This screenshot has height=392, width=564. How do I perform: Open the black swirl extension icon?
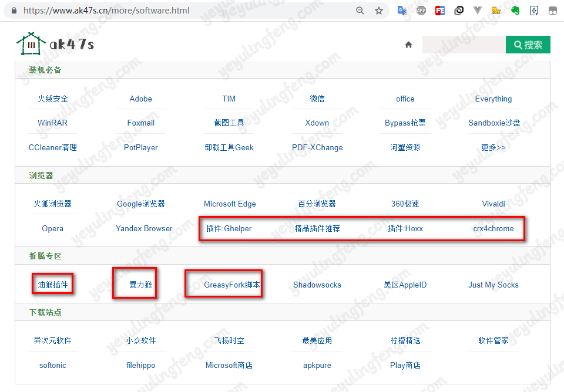[x=459, y=11]
